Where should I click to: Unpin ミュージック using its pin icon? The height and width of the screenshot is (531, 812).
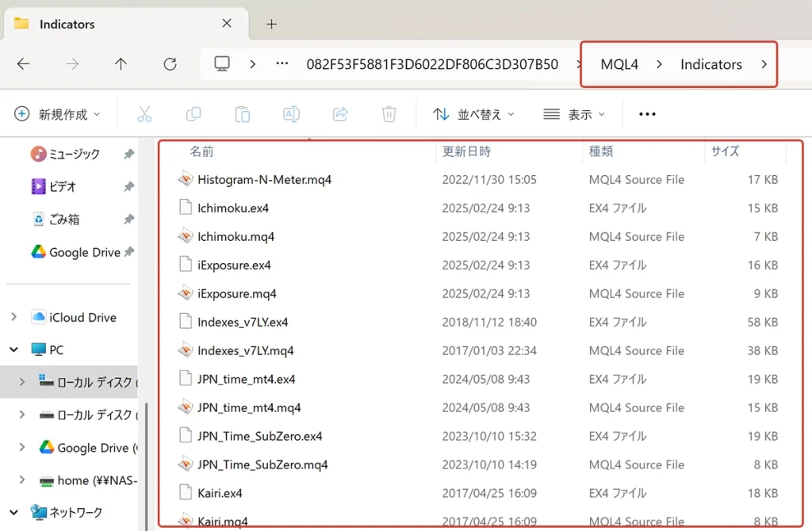(129, 154)
